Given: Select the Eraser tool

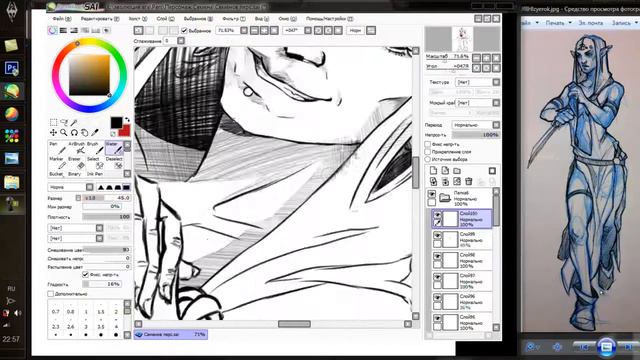Looking at the screenshot, I should (76, 163).
